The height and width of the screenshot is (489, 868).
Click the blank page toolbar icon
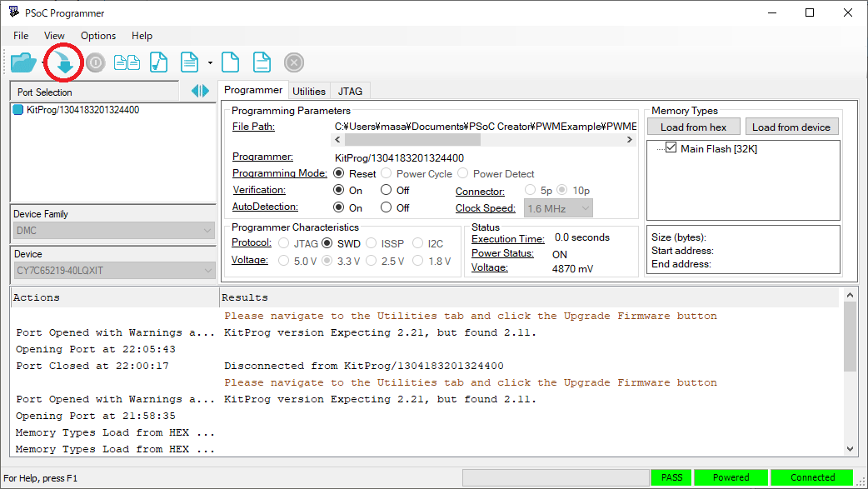coord(230,62)
